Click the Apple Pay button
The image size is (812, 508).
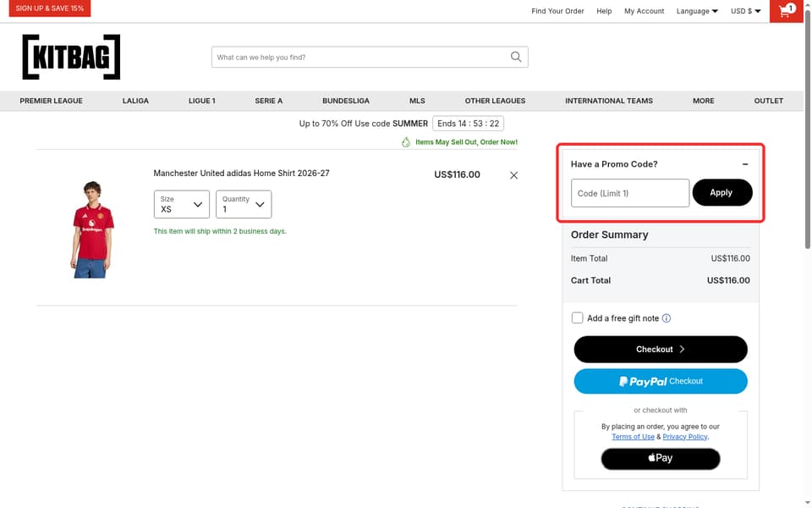point(661,459)
